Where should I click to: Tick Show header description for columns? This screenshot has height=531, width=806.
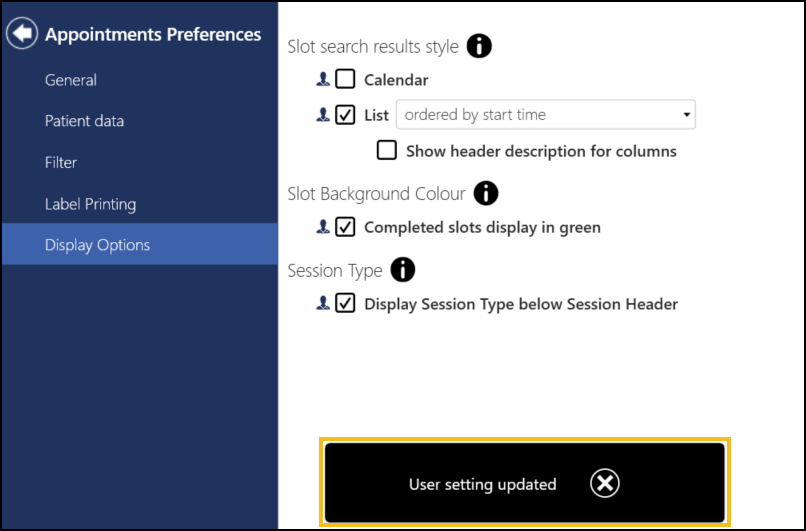tap(387, 151)
